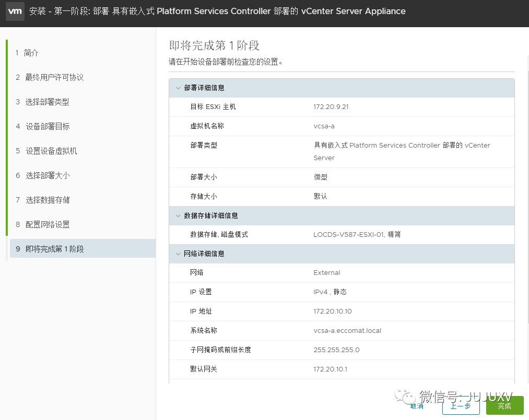The image size is (529, 420).
Task: Open step 5 设置设备虚拟机
Action: (46, 151)
